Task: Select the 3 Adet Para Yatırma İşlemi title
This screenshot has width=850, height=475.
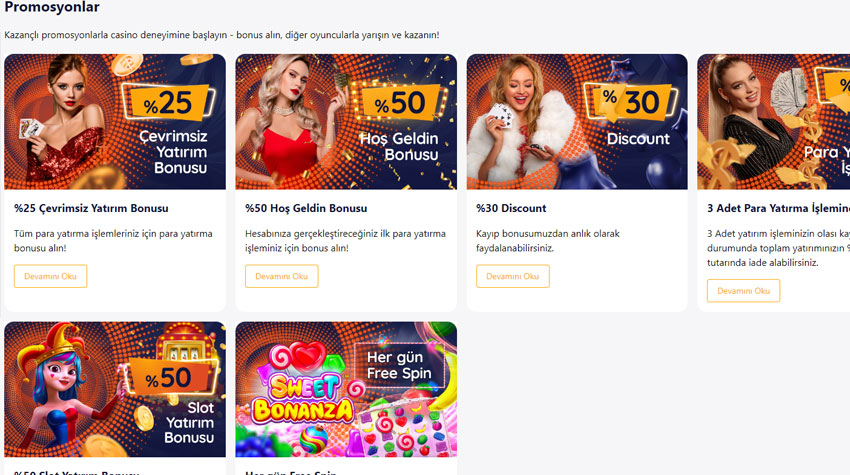Action: [x=778, y=208]
